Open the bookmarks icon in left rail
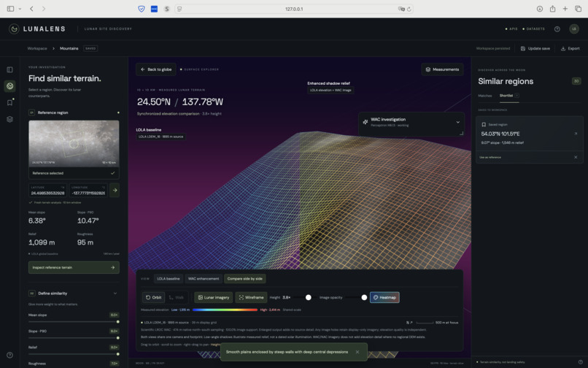This screenshot has height=368, width=588. [9, 102]
